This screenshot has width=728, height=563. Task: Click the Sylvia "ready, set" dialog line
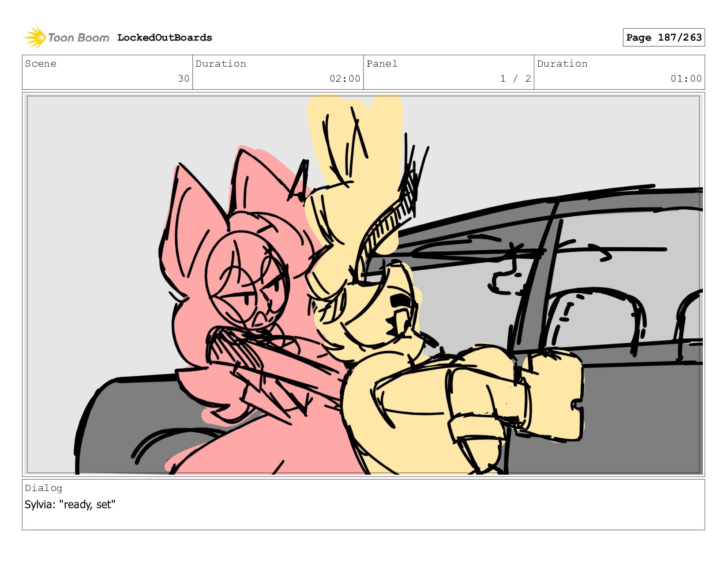[70, 504]
